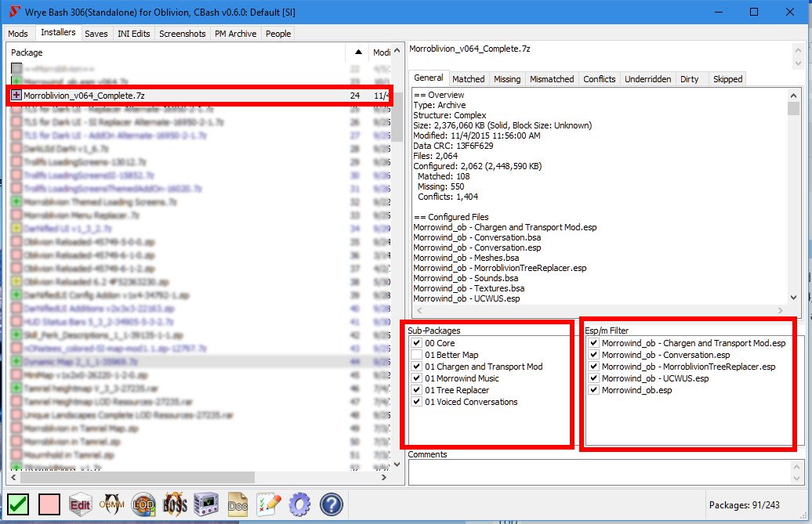Click the overview pane scroll-up arrow
This screenshot has height=524, width=812.
coord(793,96)
